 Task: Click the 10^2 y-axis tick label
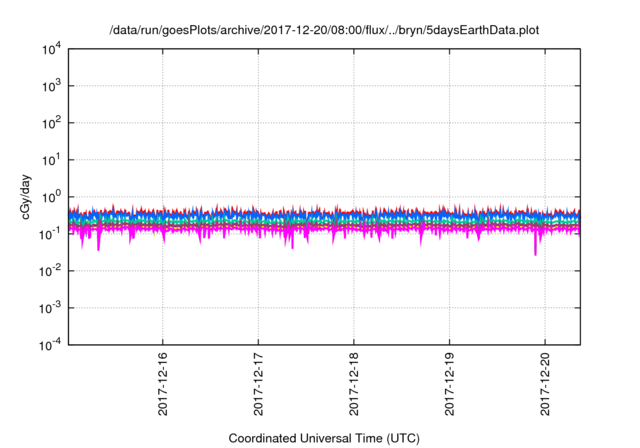(52, 123)
